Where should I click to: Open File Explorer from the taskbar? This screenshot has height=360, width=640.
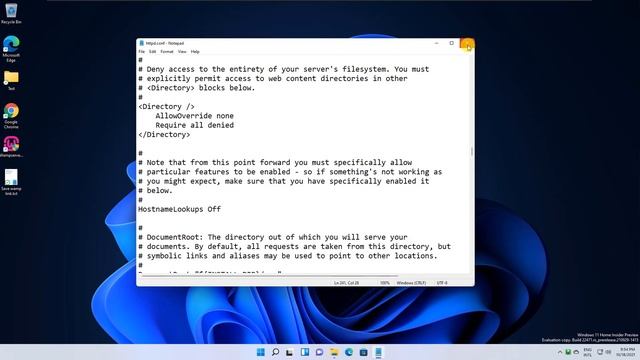(334, 352)
